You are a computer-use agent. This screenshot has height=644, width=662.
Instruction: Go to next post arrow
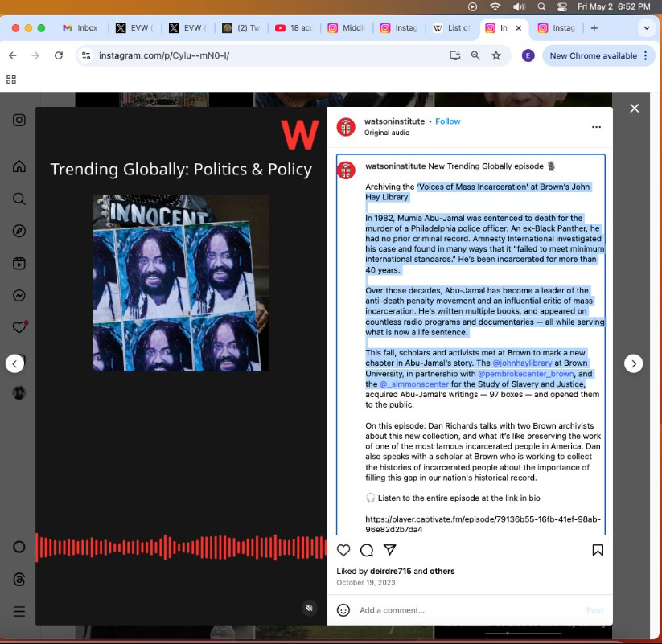(x=634, y=363)
